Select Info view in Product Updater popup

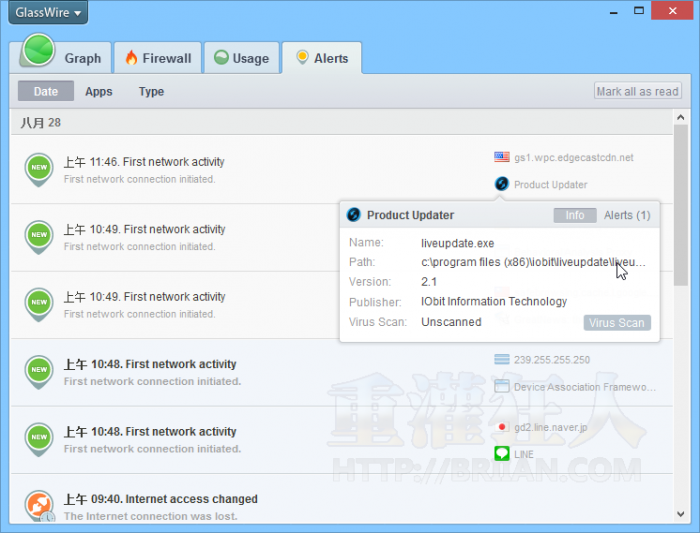(574, 215)
